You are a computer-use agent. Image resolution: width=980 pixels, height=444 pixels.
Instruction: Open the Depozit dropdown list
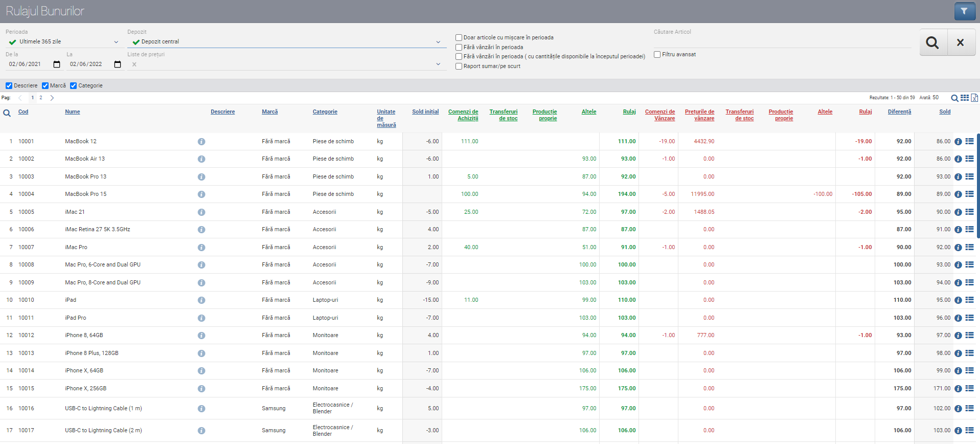[x=438, y=42]
